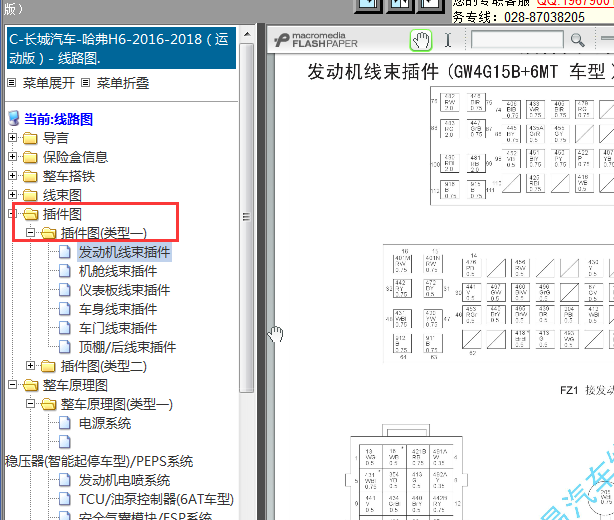Image resolution: width=614 pixels, height=520 pixels.
Task: Open the 发动机线束插件 page
Action: [124, 252]
